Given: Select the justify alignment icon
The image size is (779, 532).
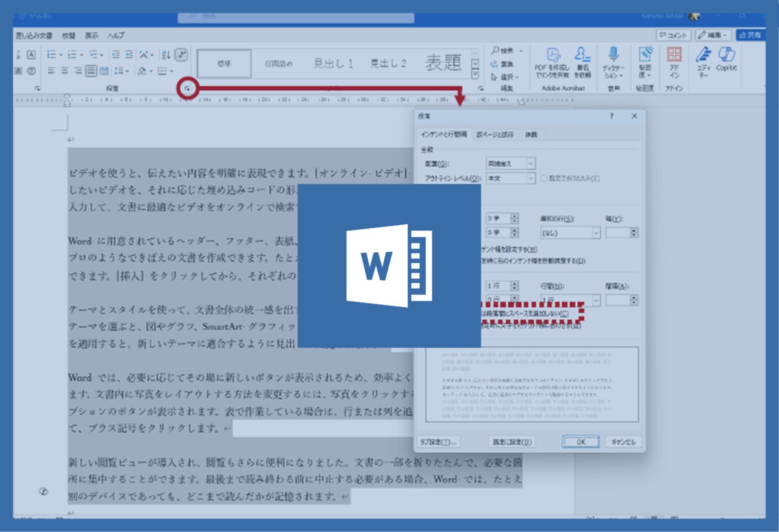Looking at the screenshot, I should (92, 71).
